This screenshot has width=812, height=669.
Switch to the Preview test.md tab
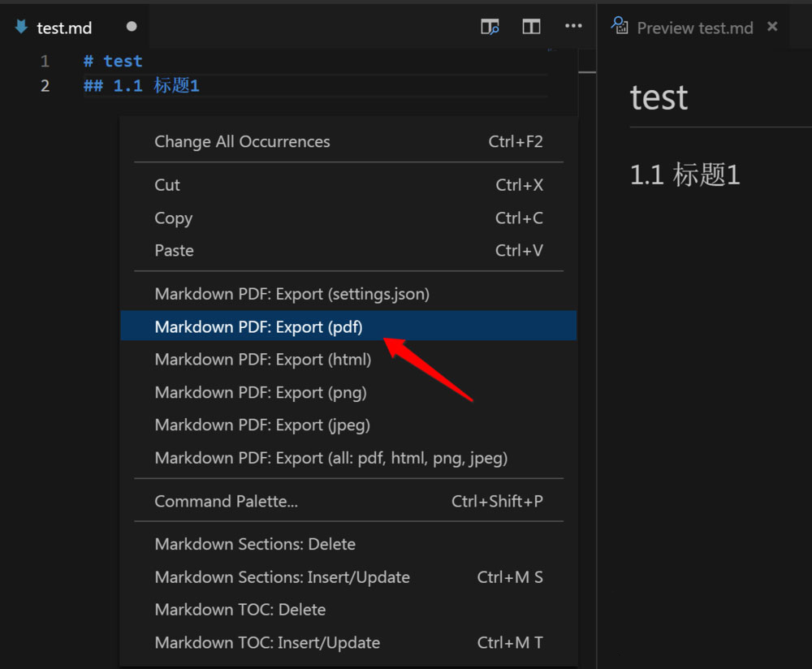[x=694, y=28]
